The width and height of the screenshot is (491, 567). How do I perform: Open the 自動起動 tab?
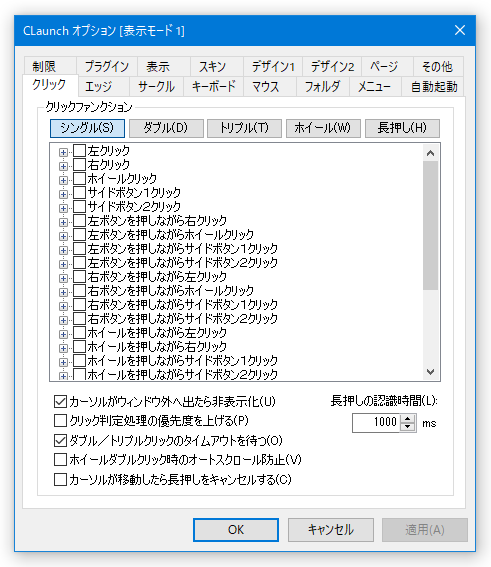pyautogui.click(x=434, y=87)
